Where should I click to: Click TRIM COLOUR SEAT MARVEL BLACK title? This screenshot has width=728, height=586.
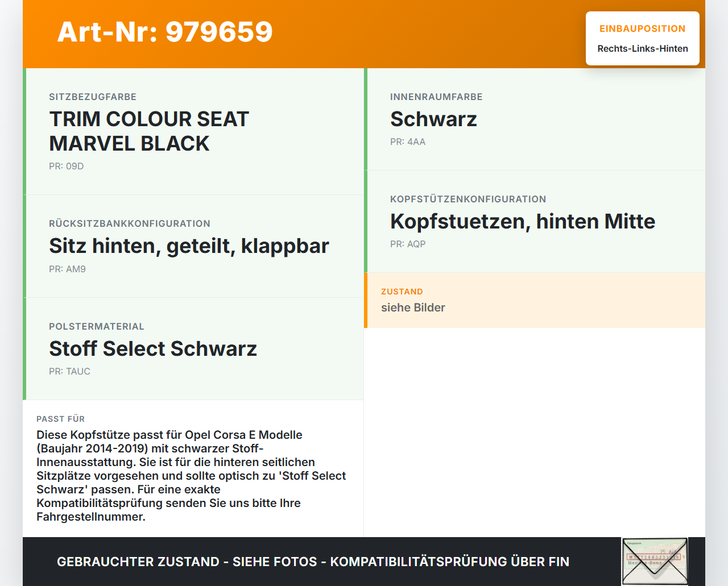tap(149, 131)
